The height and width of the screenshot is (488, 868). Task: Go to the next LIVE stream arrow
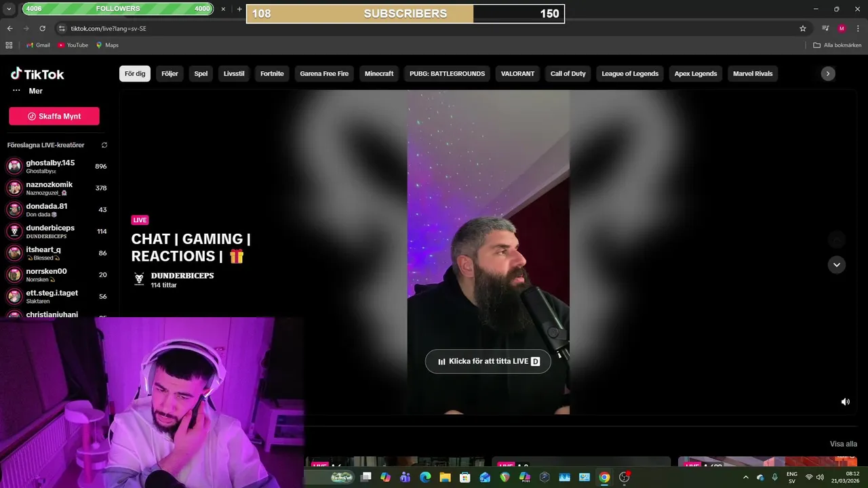pyautogui.click(x=837, y=264)
